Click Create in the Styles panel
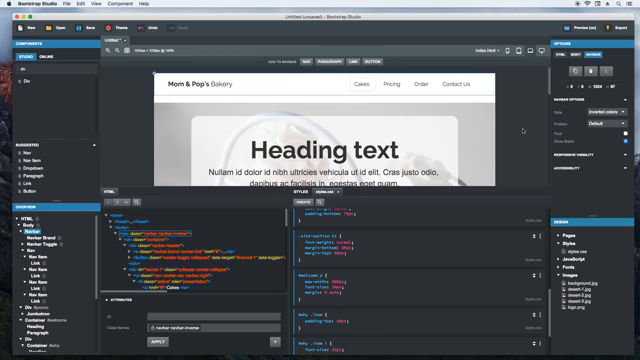This screenshot has width=640, height=360. click(303, 202)
